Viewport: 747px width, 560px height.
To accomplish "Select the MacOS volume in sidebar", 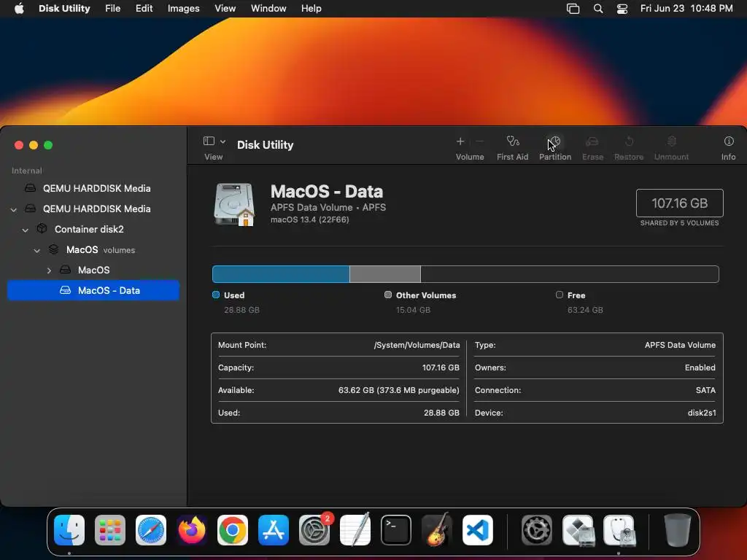I will [x=93, y=270].
